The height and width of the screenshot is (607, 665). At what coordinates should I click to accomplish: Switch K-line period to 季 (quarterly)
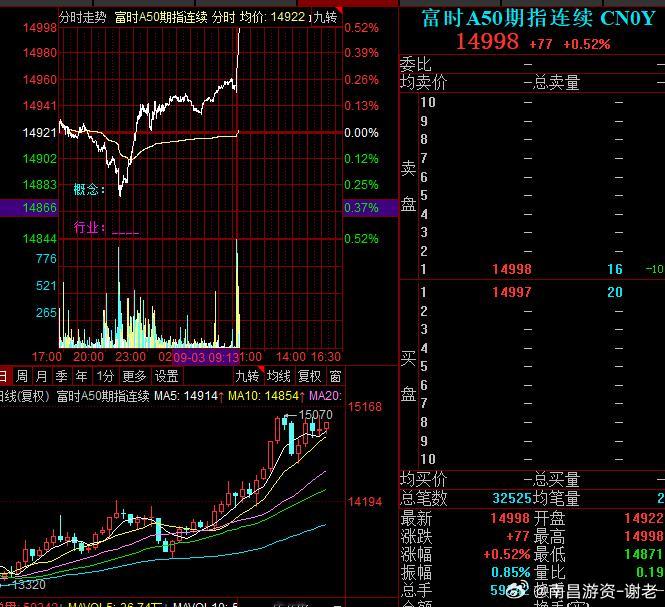[61, 376]
